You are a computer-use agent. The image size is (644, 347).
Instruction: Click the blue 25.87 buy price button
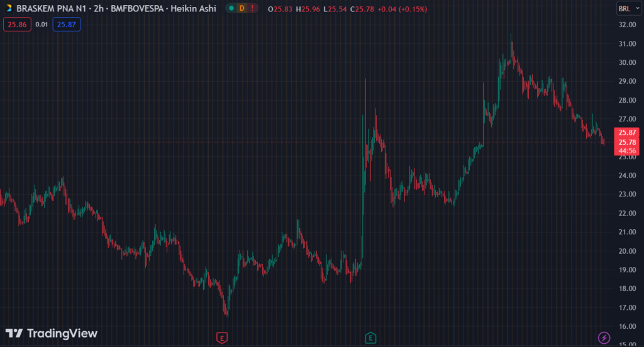(x=67, y=25)
